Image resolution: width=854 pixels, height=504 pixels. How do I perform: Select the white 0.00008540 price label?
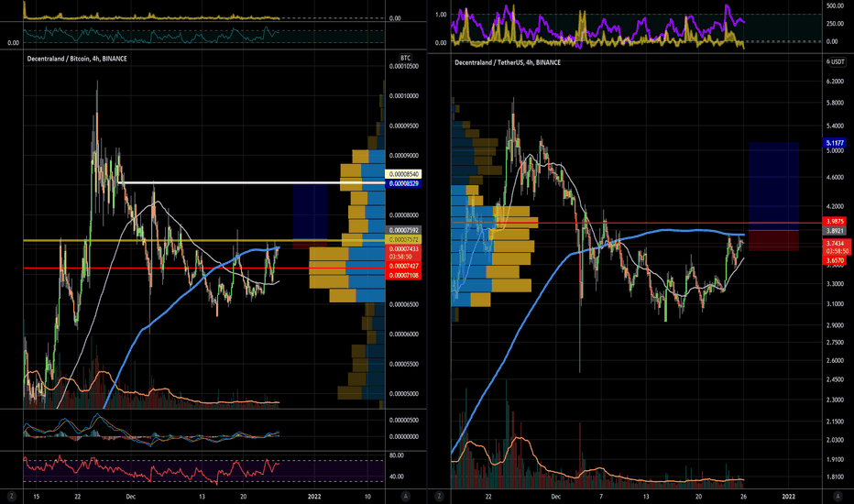[x=403, y=174]
